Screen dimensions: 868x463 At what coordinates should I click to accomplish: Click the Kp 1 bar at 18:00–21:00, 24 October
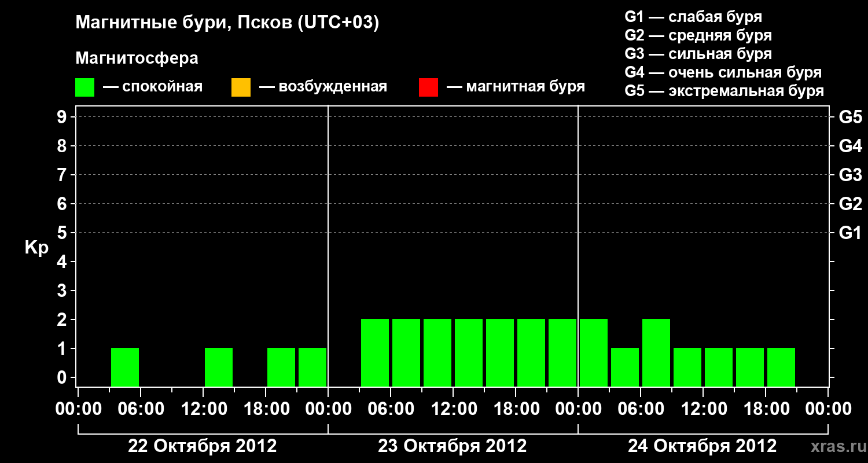[781, 367]
